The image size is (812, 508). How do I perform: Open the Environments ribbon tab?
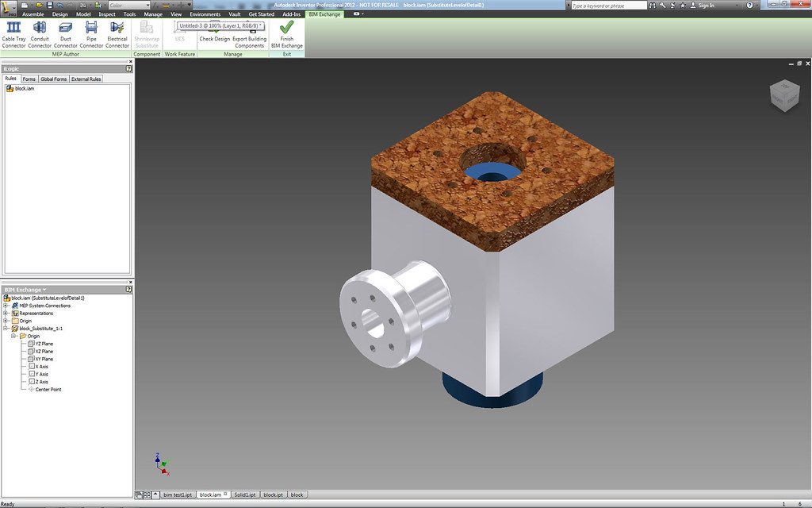click(205, 14)
